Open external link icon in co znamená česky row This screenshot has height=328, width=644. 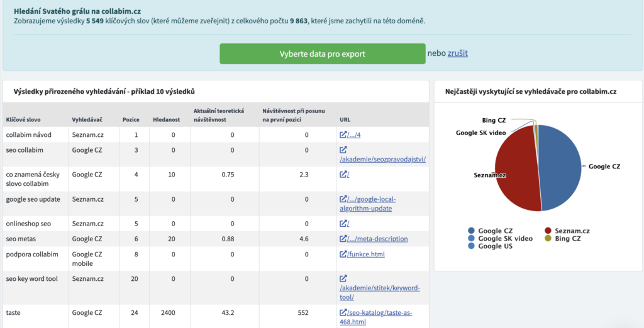point(343,174)
